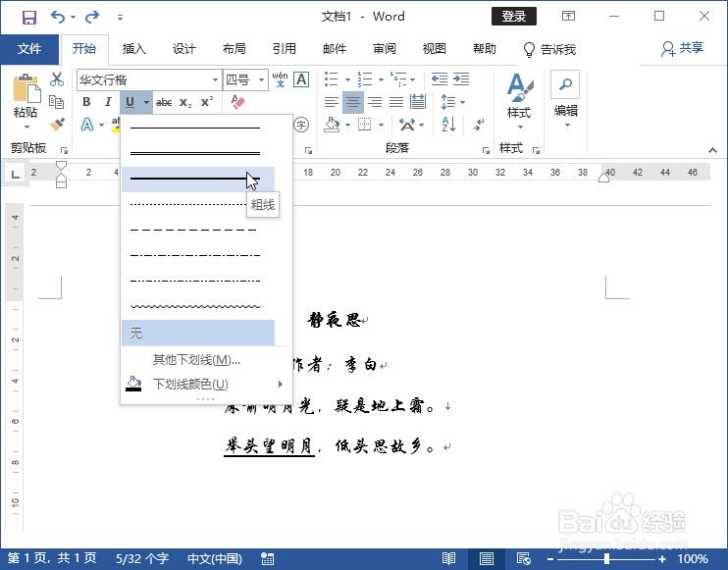This screenshot has height=570, width=728.
Task: Sort text with A-Z icon
Action: 448,125
